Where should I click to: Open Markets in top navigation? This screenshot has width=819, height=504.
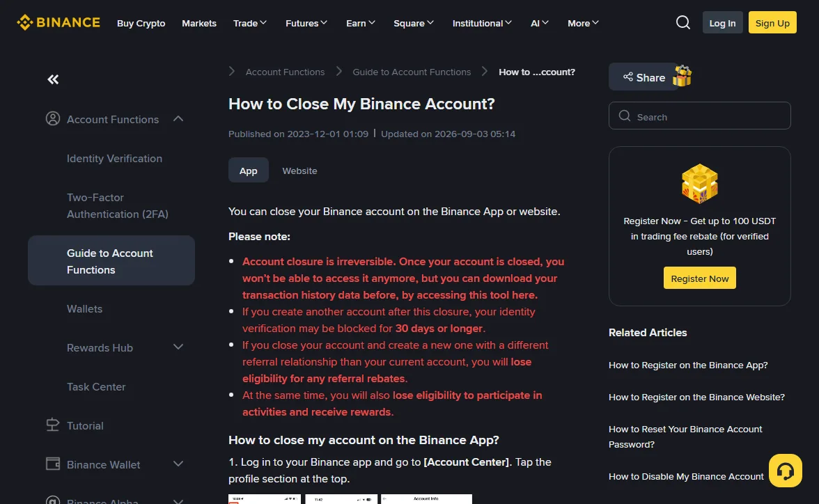point(199,23)
